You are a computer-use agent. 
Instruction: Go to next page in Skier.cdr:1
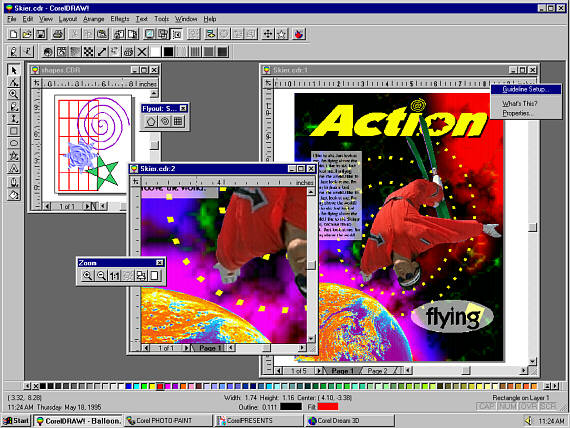(319, 371)
